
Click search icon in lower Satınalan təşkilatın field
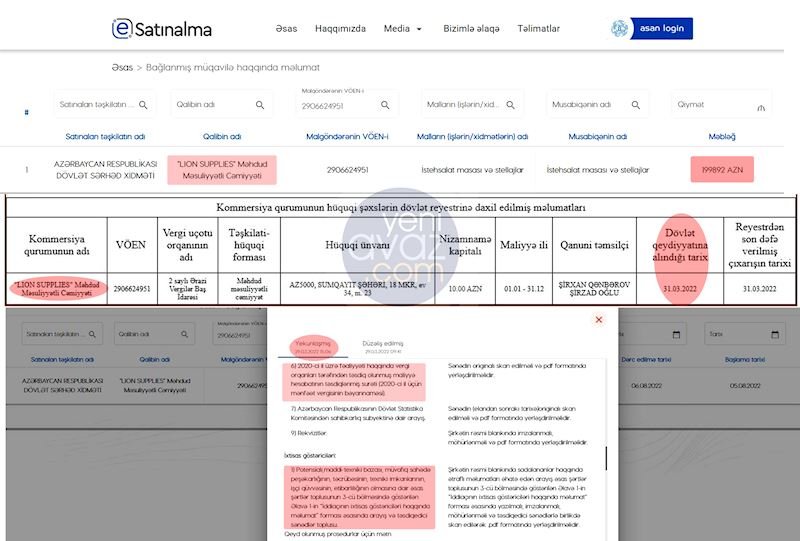click(92, 334)
